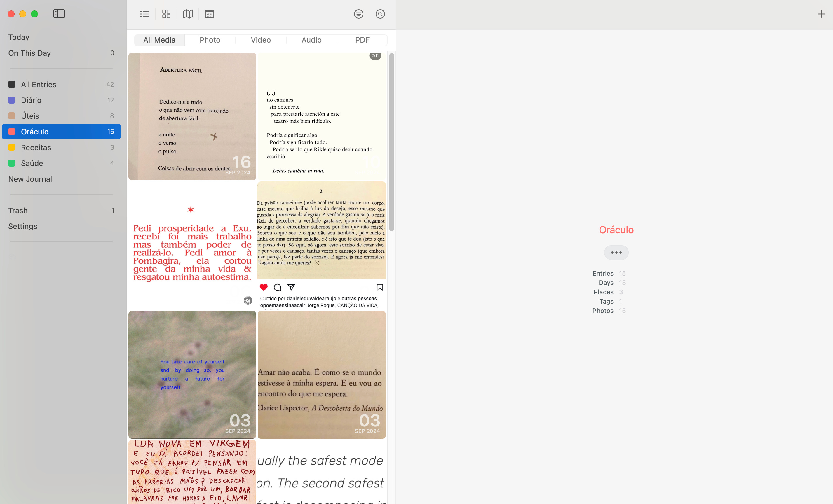Screen dimensions: 833x504
Task: Open the calendar view icon
Action: [x=210, y=14]
